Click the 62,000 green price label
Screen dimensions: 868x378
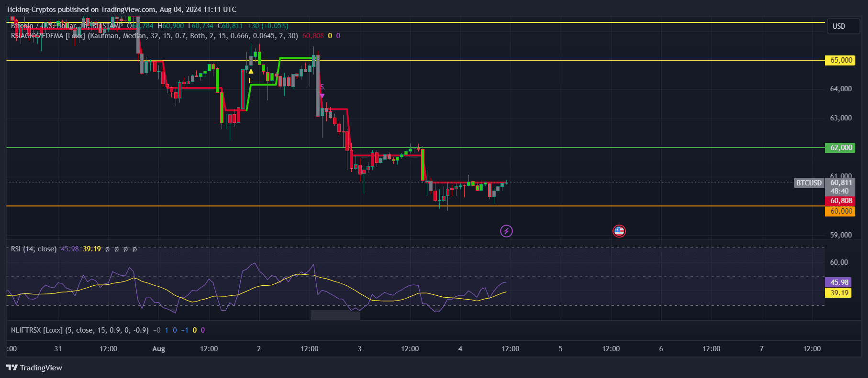[840, 148]
